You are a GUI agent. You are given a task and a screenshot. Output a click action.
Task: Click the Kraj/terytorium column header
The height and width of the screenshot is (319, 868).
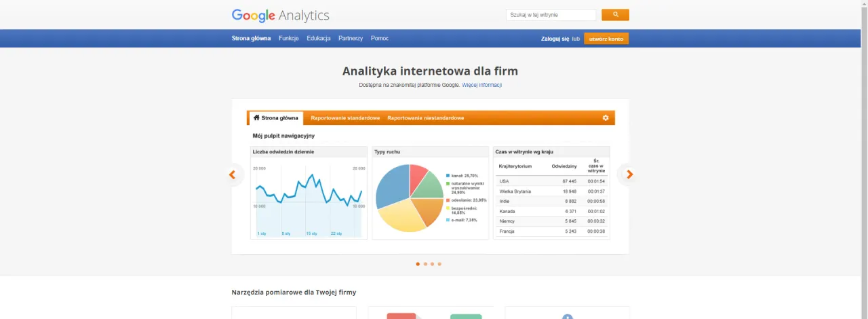pyautogui.click(x=515, y=166)
